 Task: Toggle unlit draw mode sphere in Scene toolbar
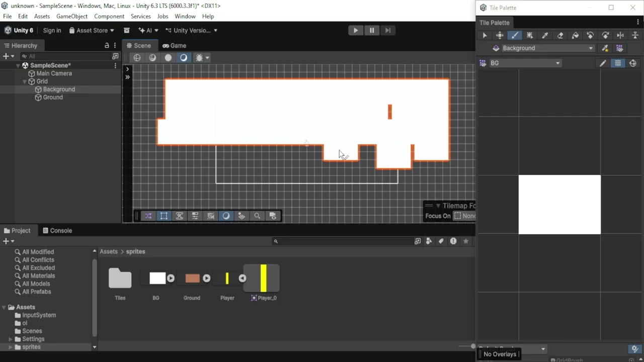pos(168,57)
